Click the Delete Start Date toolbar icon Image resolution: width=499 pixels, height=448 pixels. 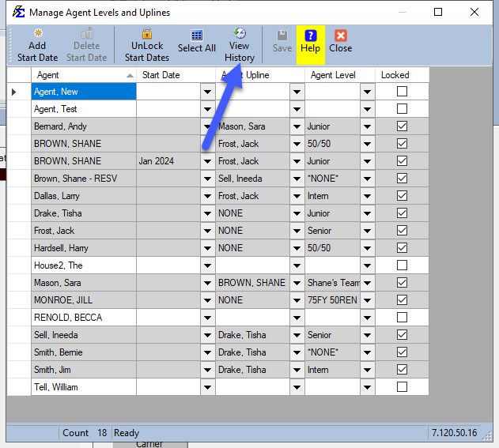click(x=86, y=33)
